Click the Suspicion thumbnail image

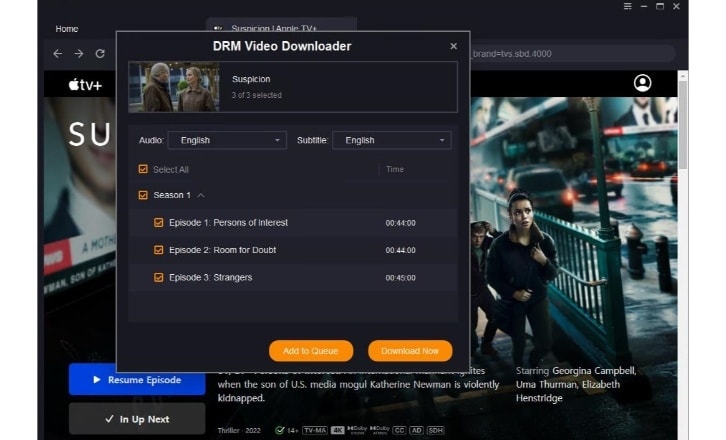click(176, 87)
